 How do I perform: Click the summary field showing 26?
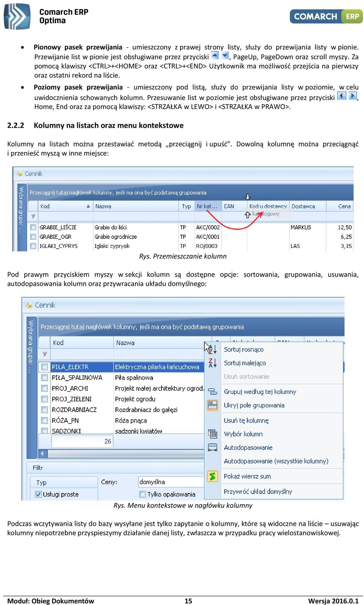(x=82, y=441)
